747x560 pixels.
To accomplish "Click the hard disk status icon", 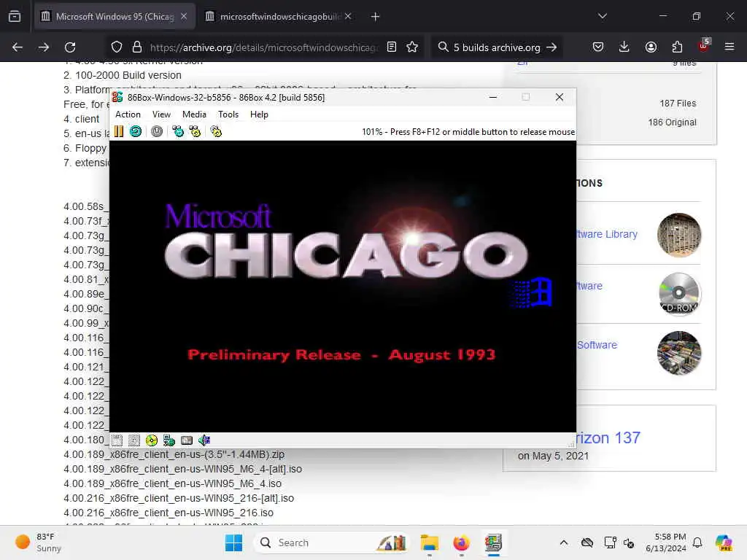I will pos(187,440).
